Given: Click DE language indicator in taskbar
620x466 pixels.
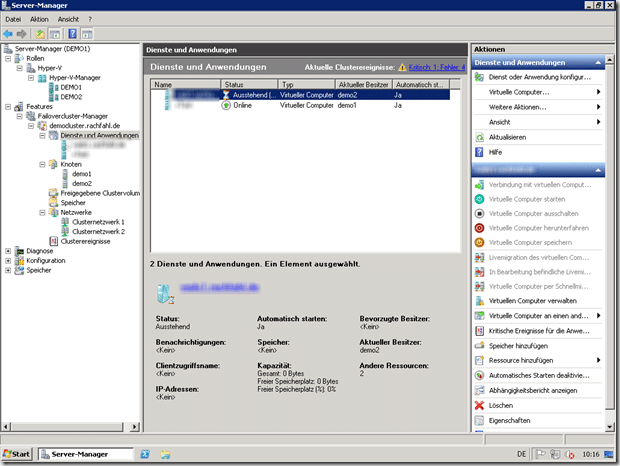Looking at the screenshot, I should pos(521,454).
